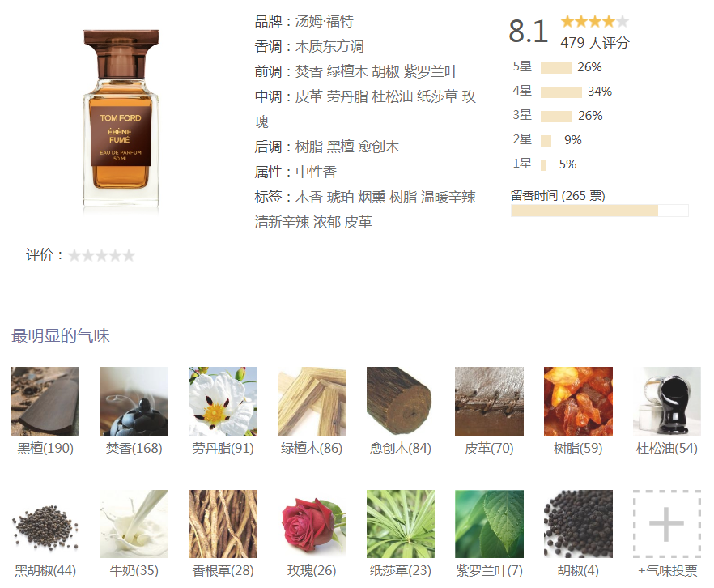Image resolution: width=714 pixels, height=588 pixels.
Task: Open brand link 汤姆·福特
Action: click(x=324, y=21)
